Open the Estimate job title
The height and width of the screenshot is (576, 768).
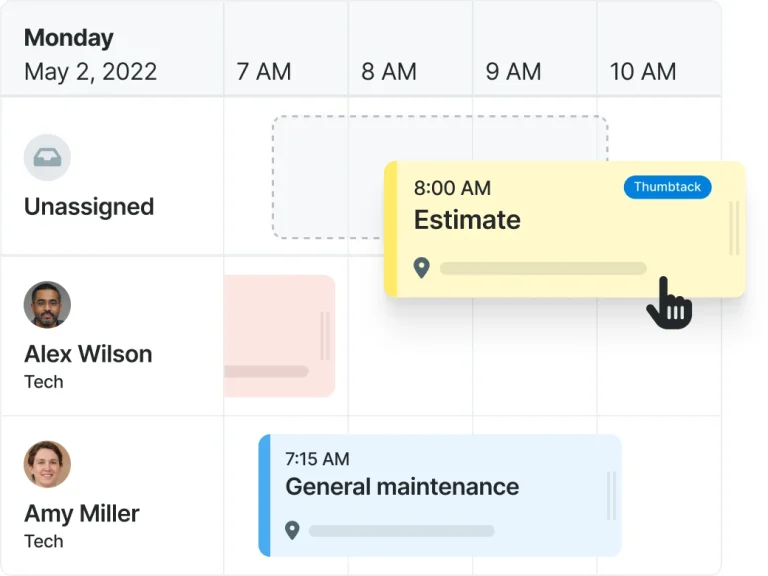coord(467,220)
